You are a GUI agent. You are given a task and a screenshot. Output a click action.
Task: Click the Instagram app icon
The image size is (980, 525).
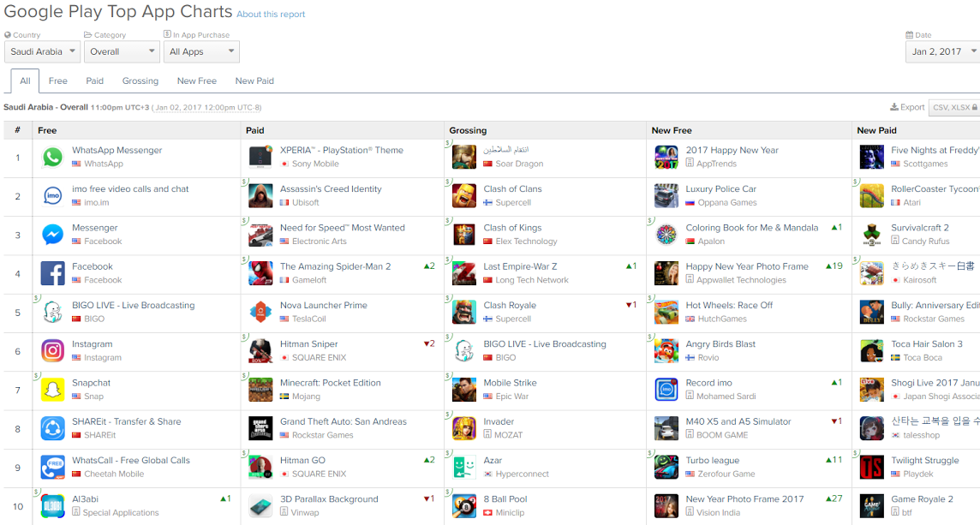(53, 351)
